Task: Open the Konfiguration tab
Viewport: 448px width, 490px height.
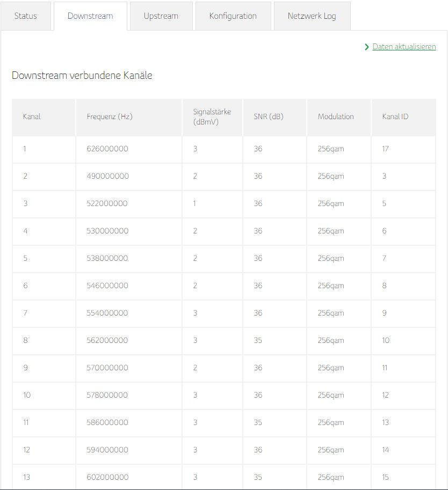Action: (233, 16)
